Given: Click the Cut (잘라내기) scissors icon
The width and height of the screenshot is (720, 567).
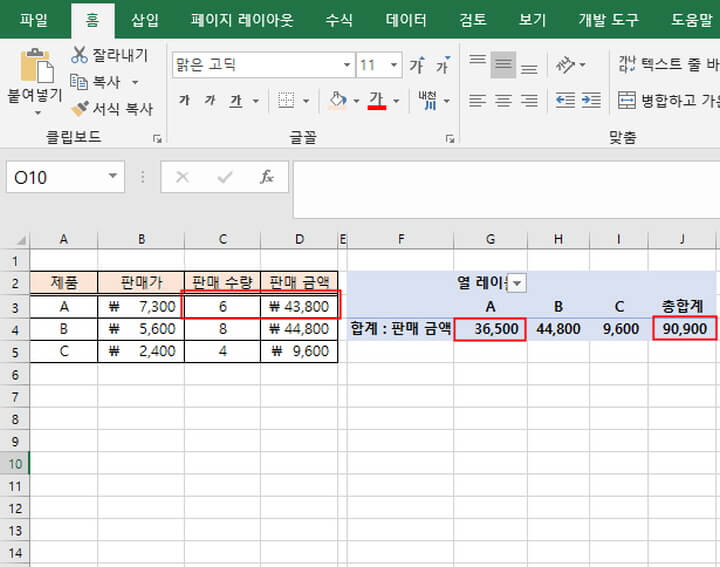Looking at the screenshot, I should coord(79,55).
